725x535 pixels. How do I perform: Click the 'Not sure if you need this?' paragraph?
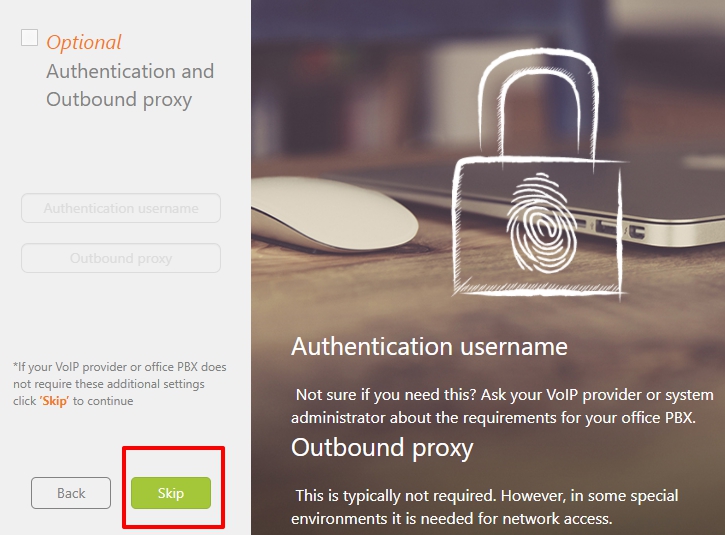502,406
